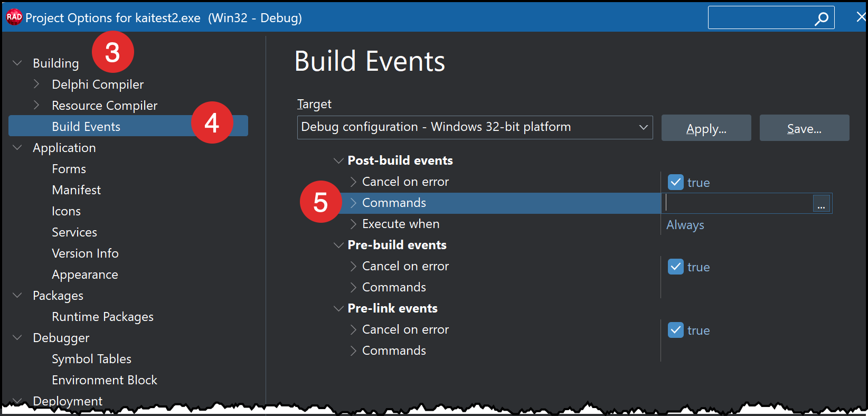Select the Building category

click(x=56, y=63)
